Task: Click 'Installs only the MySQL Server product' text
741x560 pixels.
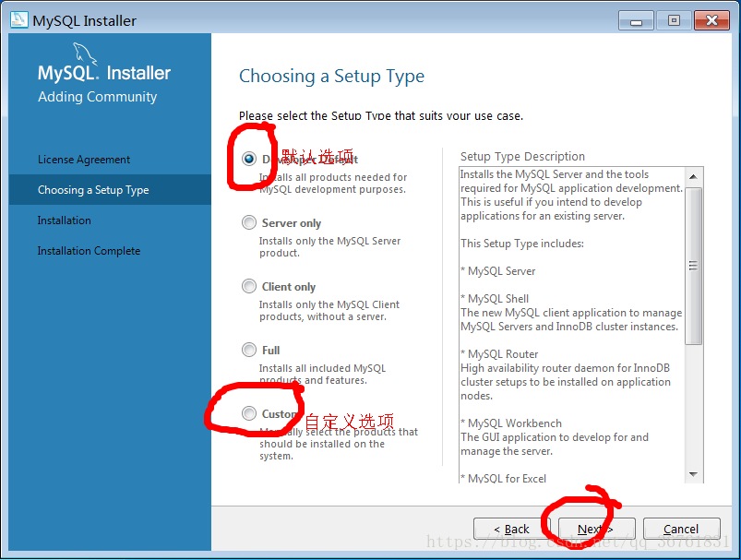Action: [x=329, y=246]
